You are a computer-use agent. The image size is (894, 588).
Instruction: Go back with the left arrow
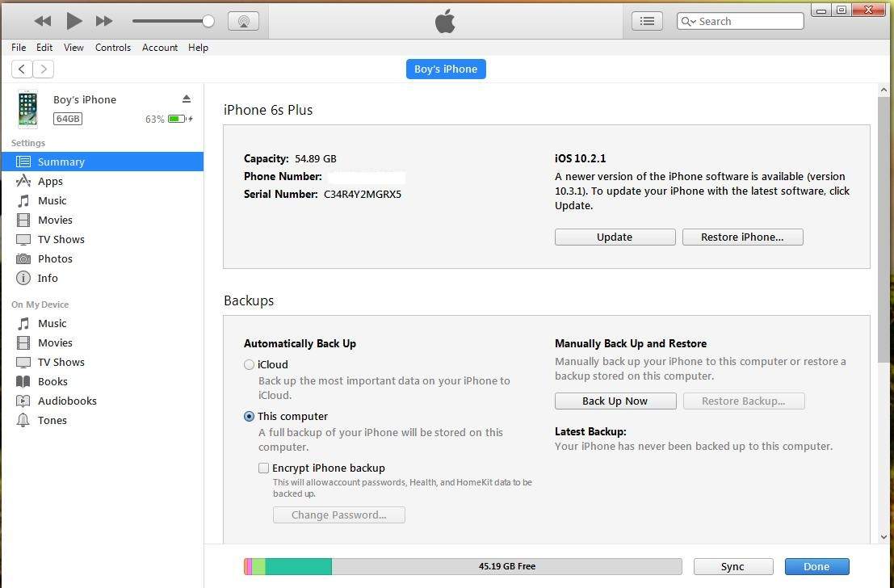pyautogui.click(x=22, y=69)
